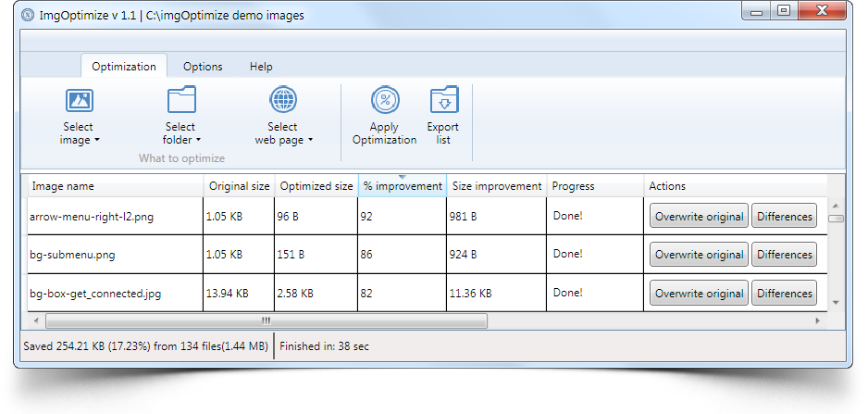Click the 151 B optimized size cell
The height and width of the screenshot is (414, 868).
click(316, 255)
